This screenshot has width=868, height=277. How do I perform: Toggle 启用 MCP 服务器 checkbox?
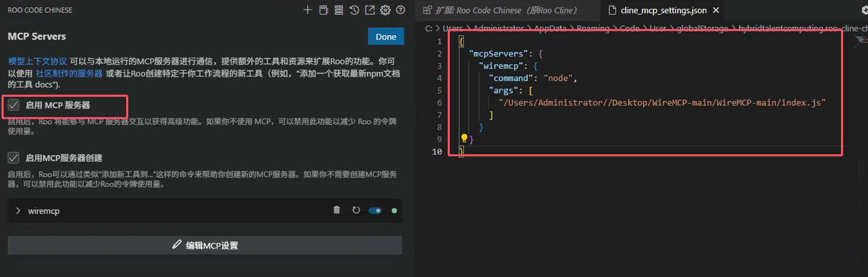coord(14,105)
